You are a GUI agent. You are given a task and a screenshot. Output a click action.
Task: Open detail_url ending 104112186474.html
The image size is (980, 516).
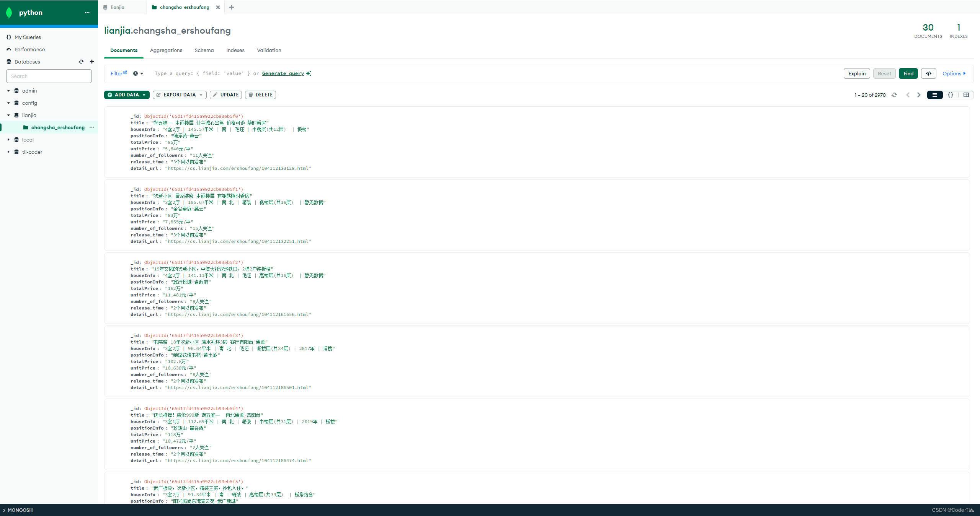[238, 461]
